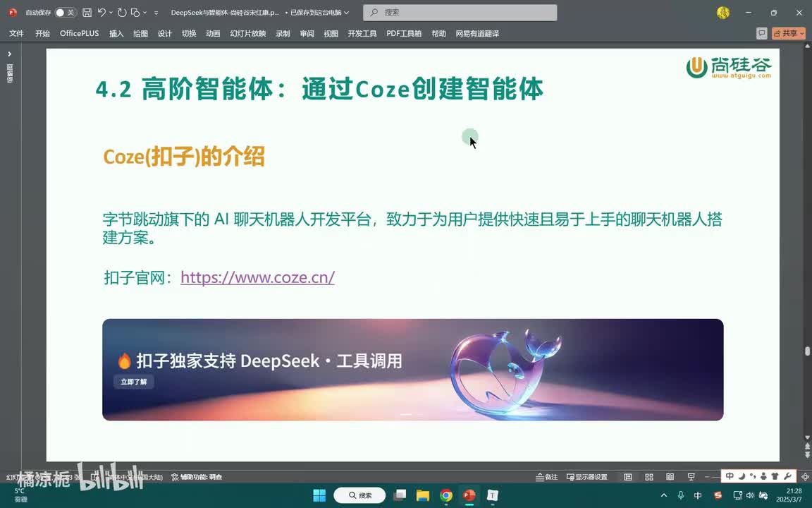
Task: Click the Undo arrow icon
Action: pyautogui.click(x=101, y=13)
